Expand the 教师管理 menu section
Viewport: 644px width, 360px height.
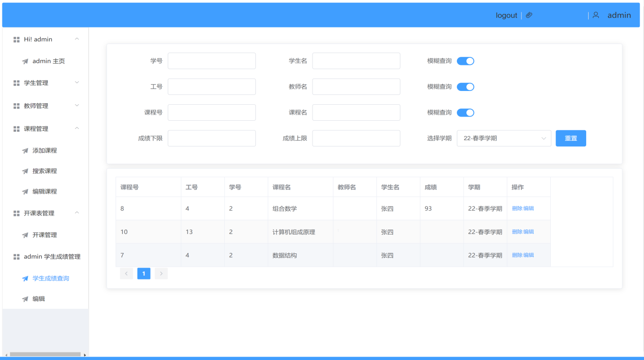coord(77,106)
